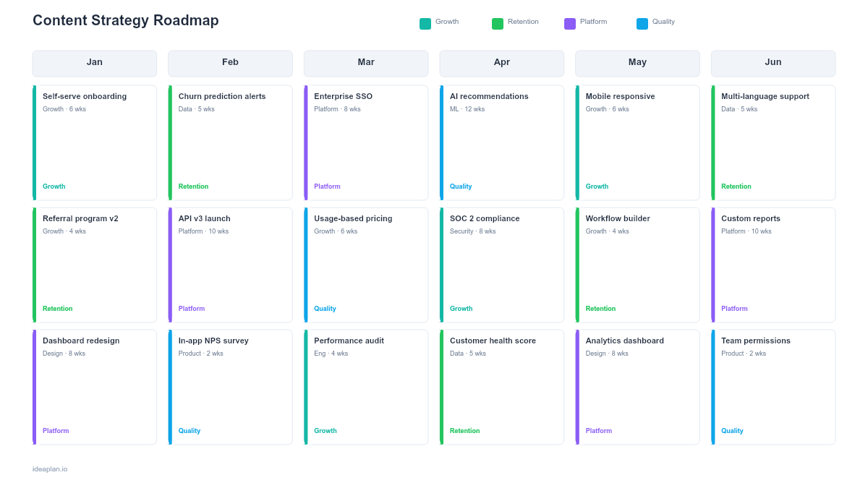Click the Apr month header

(501, 63)
